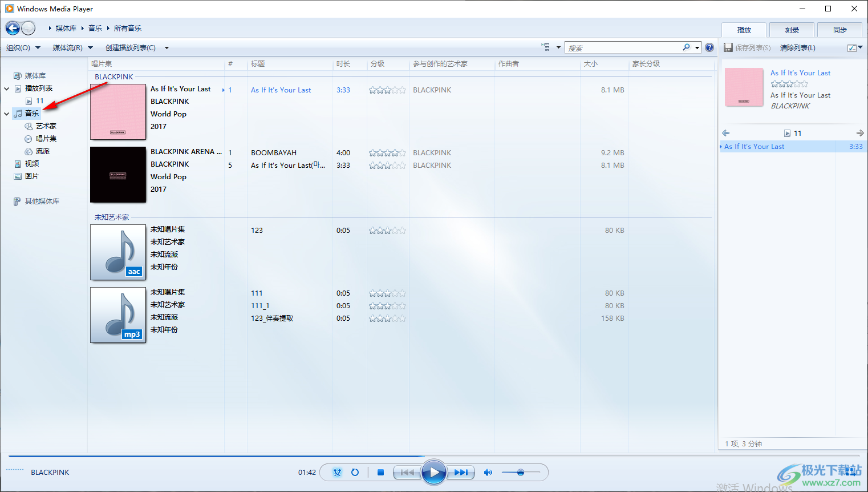Select the aac unknown album thumbnail

pos(118,252)
